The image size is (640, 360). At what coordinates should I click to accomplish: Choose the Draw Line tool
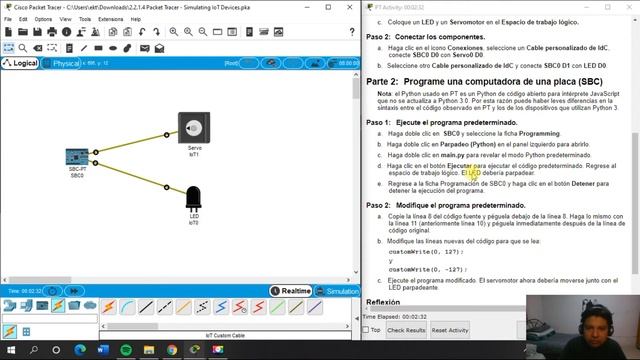(x=84, y=48)
